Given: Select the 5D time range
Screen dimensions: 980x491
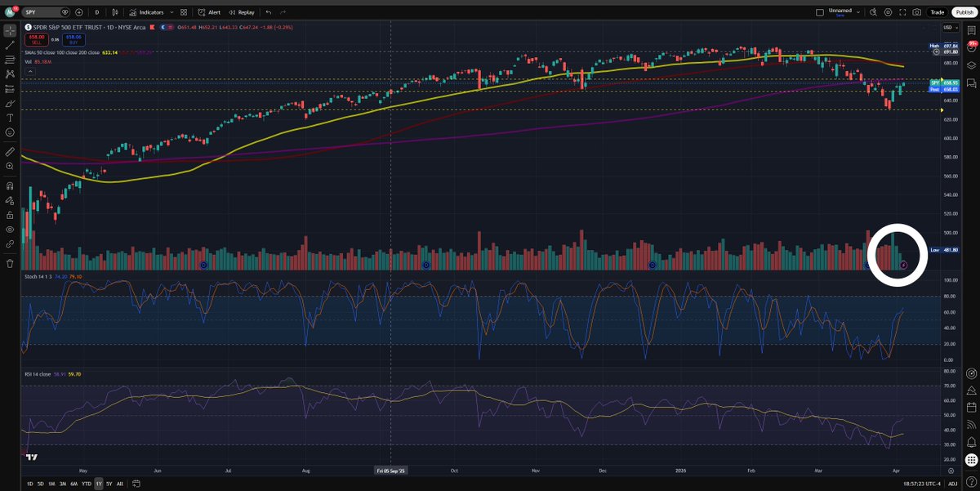Looking at the screenshot, I should coord(41,484).
